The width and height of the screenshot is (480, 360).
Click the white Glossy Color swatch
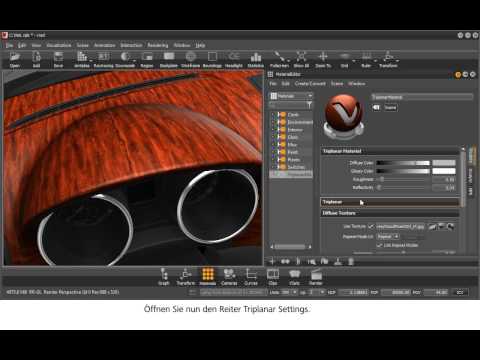click(x=444, y=171)
